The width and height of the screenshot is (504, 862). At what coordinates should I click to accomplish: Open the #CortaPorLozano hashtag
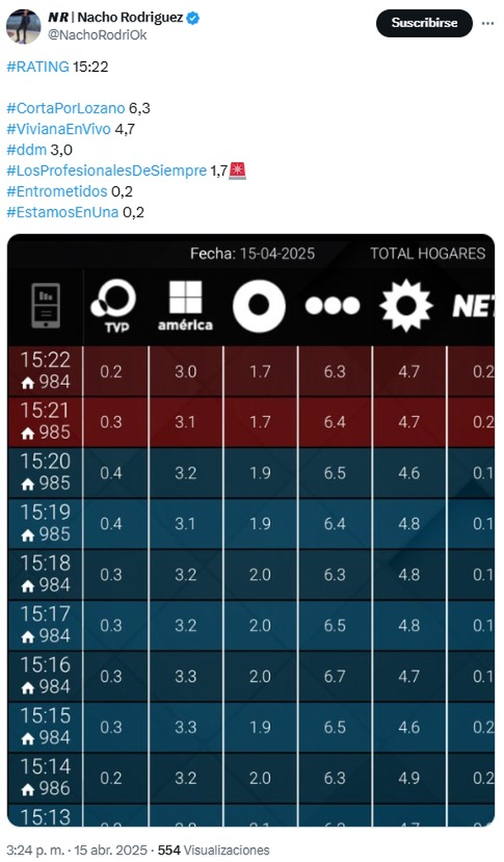65,108
